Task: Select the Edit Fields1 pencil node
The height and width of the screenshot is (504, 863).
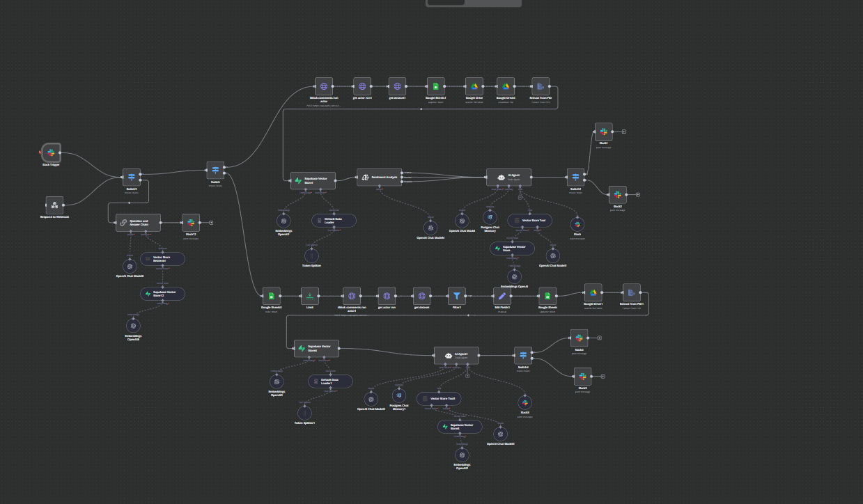Action: click(502, 295)
